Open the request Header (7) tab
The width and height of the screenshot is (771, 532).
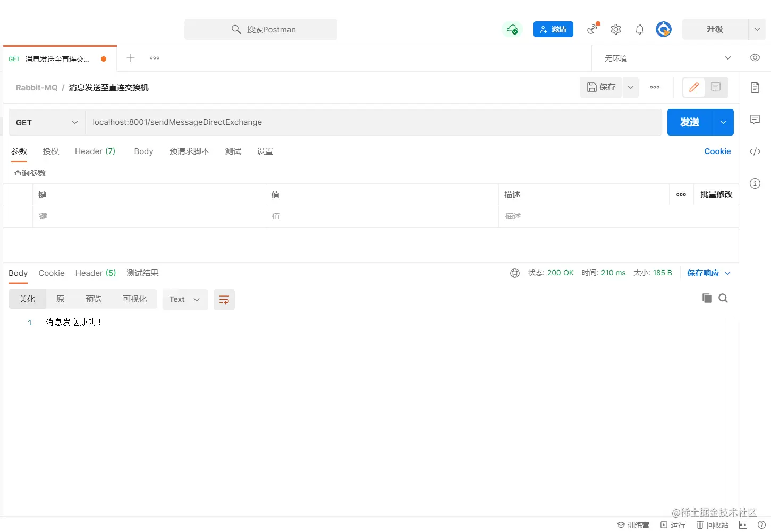pyautogui.click(x=95, y=151)
